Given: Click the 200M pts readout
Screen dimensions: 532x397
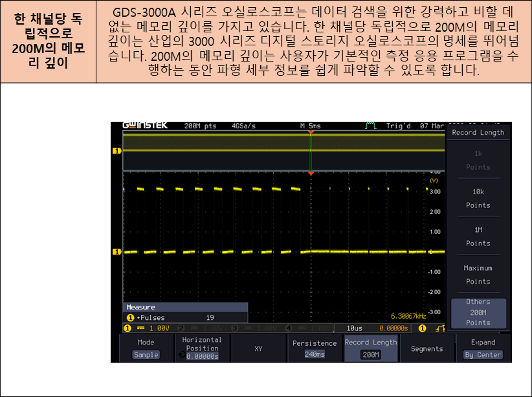Looking at the screenshot, I should point(200,126).
